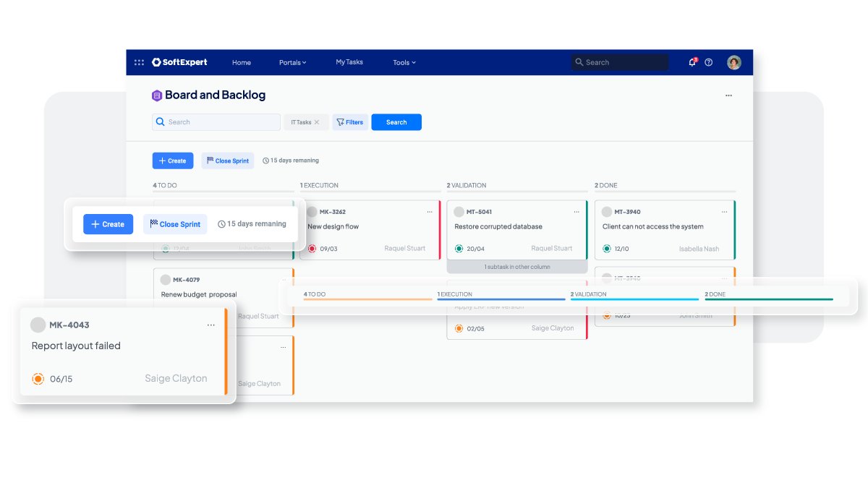Click the Board and Backlog purple icon
This screenshot has width=868, height=488.
coord(157,95)
